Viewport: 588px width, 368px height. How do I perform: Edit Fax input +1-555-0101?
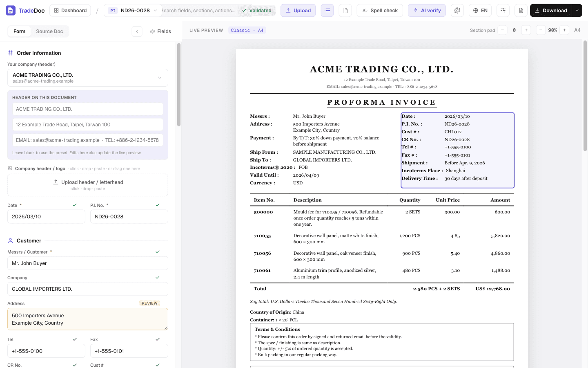(129, 351)
